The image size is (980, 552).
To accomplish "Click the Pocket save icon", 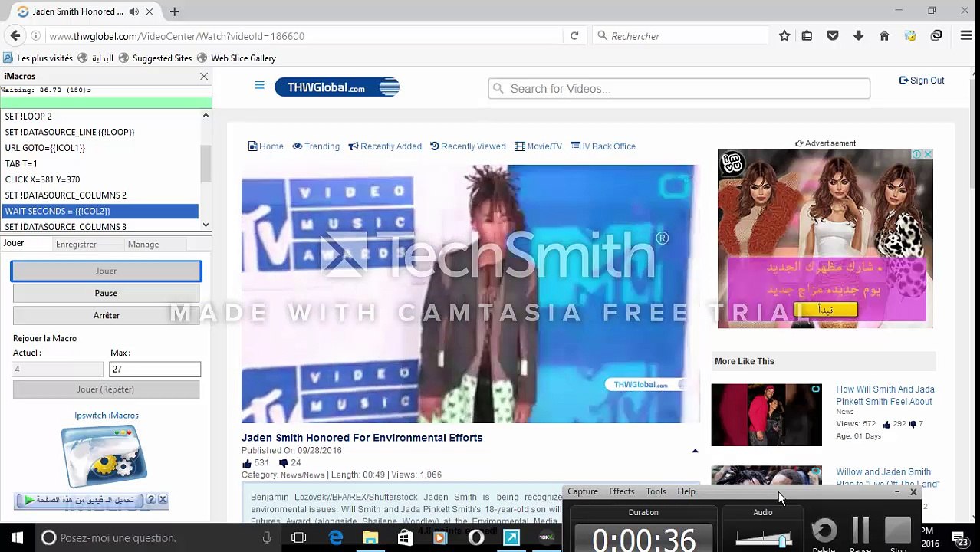I will point(833,35).
